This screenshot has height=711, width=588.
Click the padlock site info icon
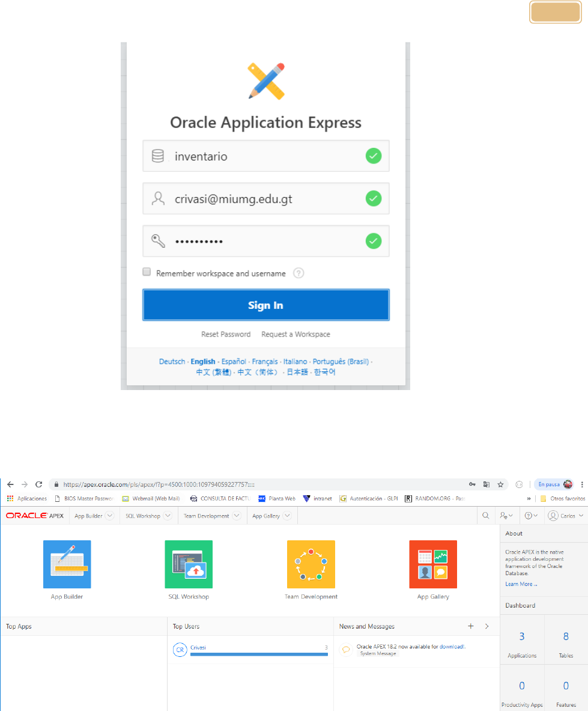56,484
